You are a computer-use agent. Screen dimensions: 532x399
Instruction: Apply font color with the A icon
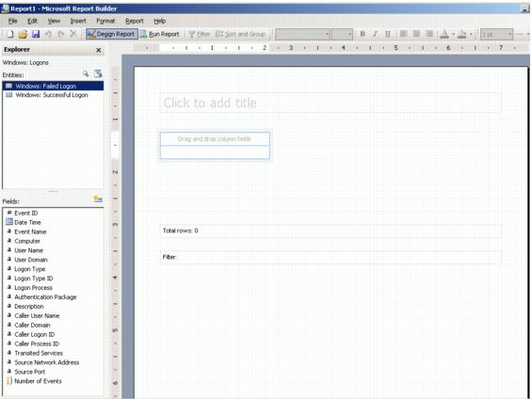point(444,34)
